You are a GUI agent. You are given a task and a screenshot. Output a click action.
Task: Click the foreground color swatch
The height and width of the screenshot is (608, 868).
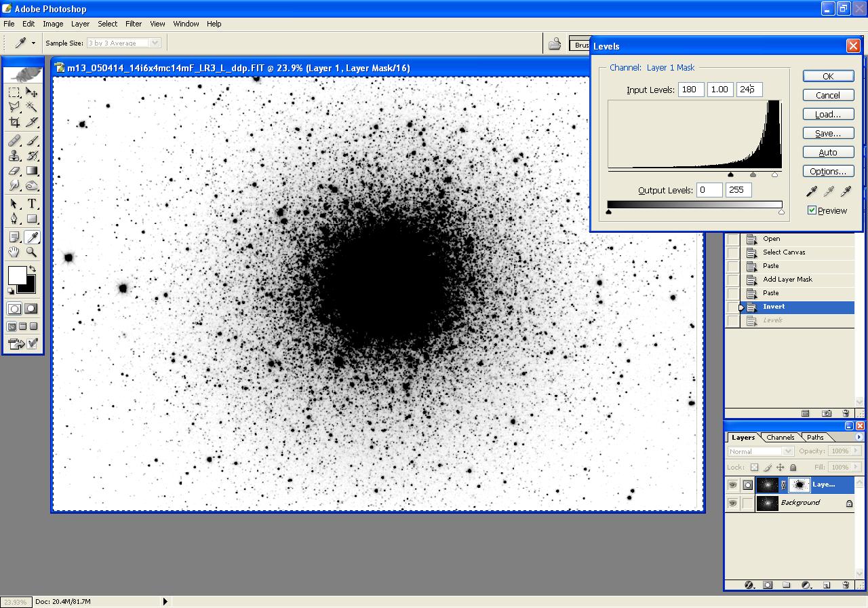(16, 275)
